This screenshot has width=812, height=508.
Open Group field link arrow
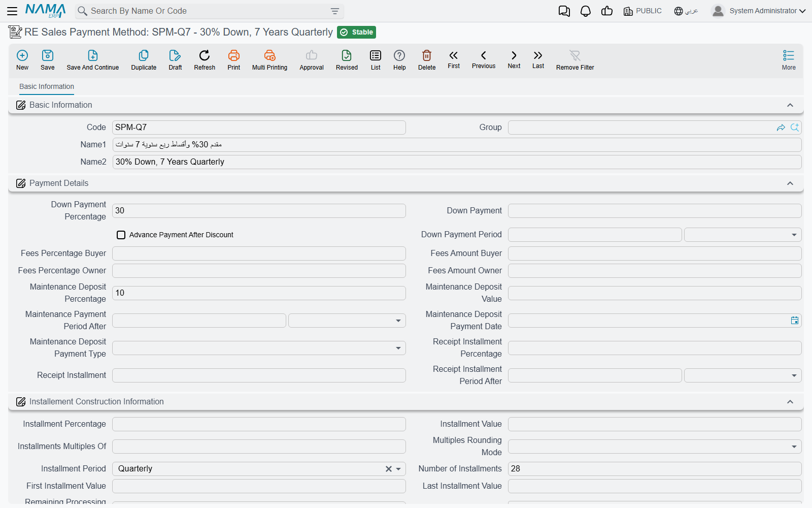click(x=781, y=128)
